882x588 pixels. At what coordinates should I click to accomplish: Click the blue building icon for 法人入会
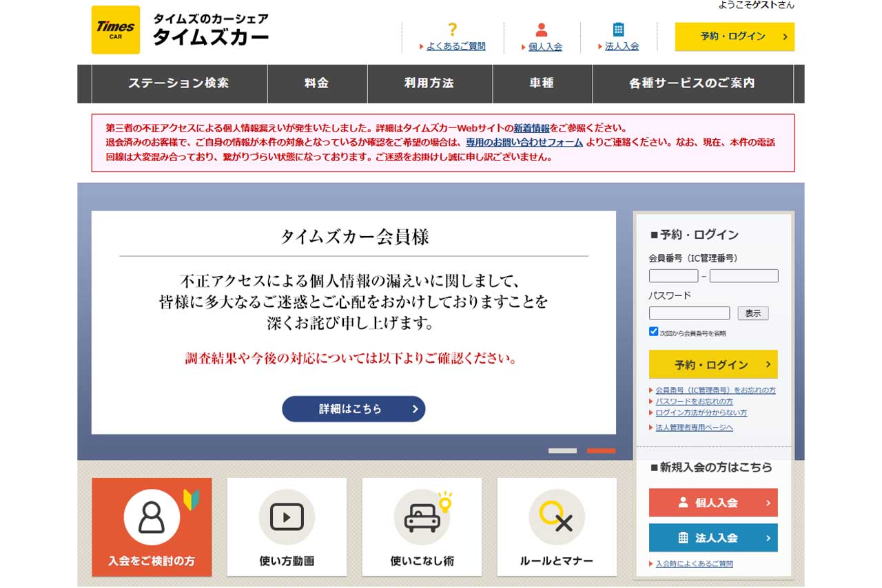tap(618, 30)
